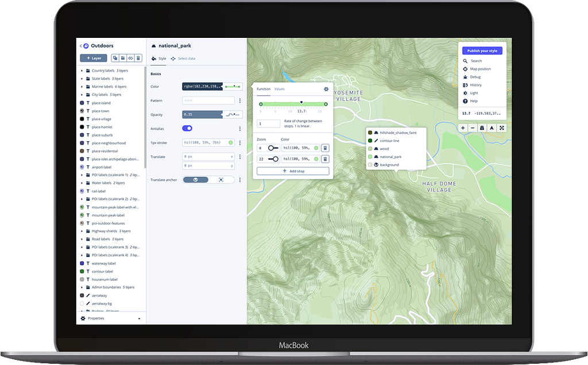Expand the Admin boundaries group
Viewport: 588px width, 365px height.
(82, 288)
